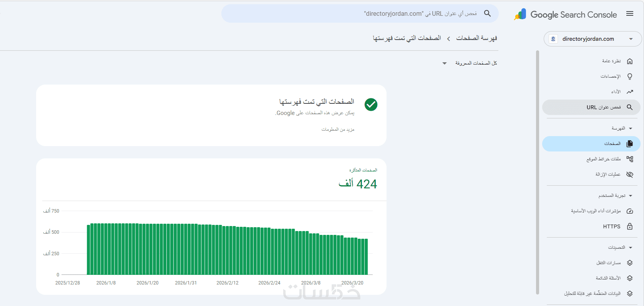The height and width of the screenshot is (306, 644).
Task: Click the 750 ألف axis label
Action: [x=51, y=211]
